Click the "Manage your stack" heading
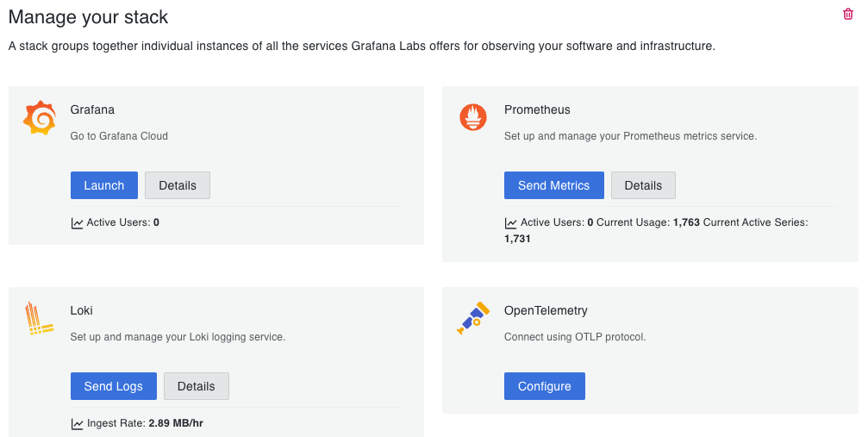868x437 pixels. click(x=89, y=17)
